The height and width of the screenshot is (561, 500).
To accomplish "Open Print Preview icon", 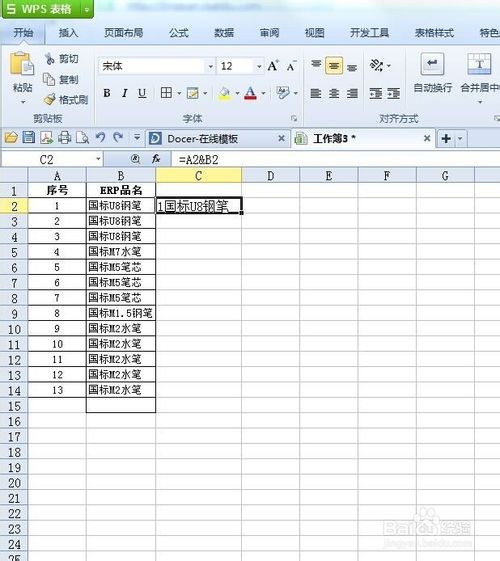I will pos(83,138).
